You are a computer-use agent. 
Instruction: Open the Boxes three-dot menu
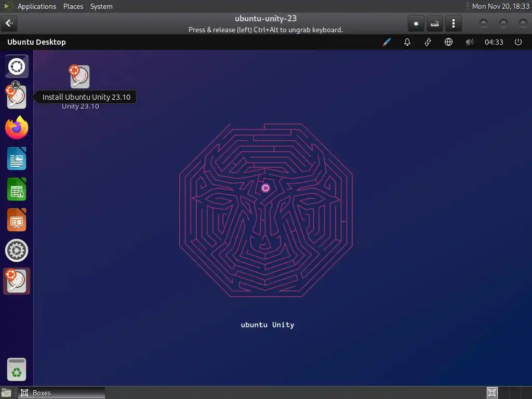453,23
